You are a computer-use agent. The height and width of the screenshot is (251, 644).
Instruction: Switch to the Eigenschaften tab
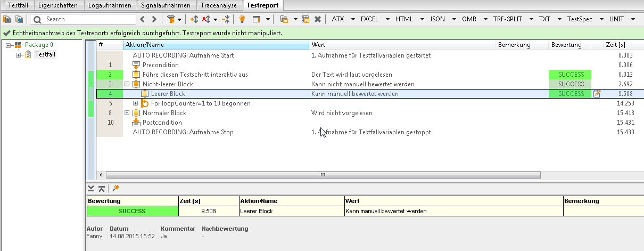click(x=59, y=5)
